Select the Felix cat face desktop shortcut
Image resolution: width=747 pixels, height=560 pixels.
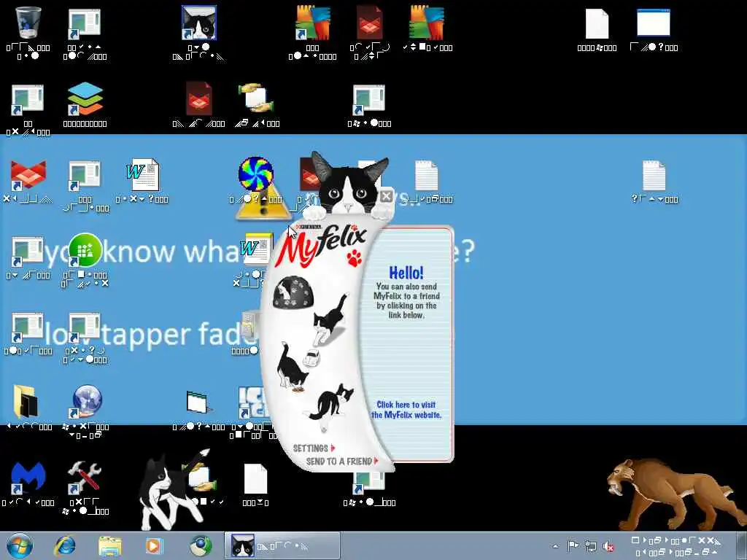(x=199, y=23)
